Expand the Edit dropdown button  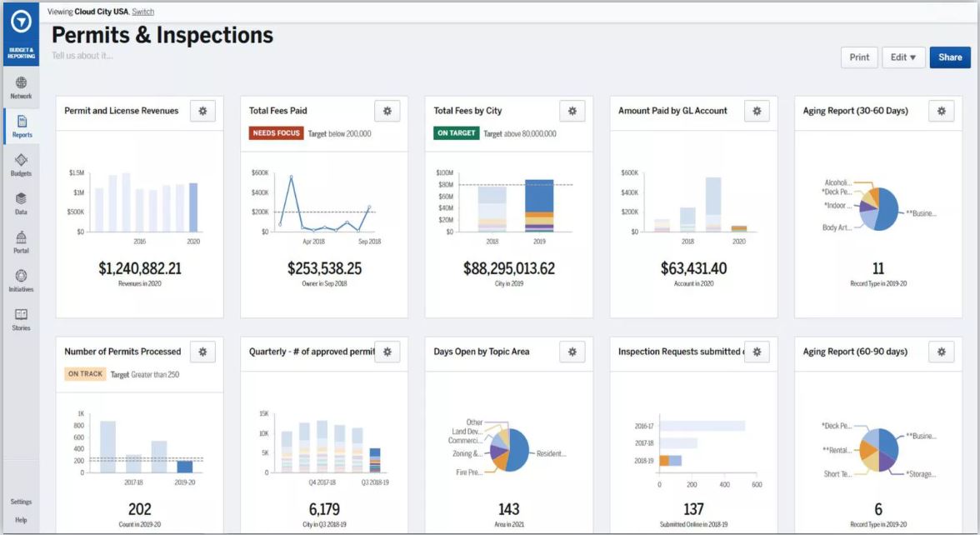click(903, 57)
